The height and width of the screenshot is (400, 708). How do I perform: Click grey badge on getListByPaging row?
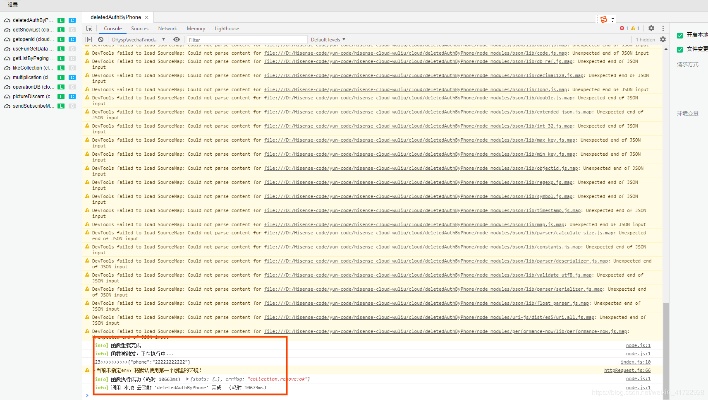[x=72, y=58]
